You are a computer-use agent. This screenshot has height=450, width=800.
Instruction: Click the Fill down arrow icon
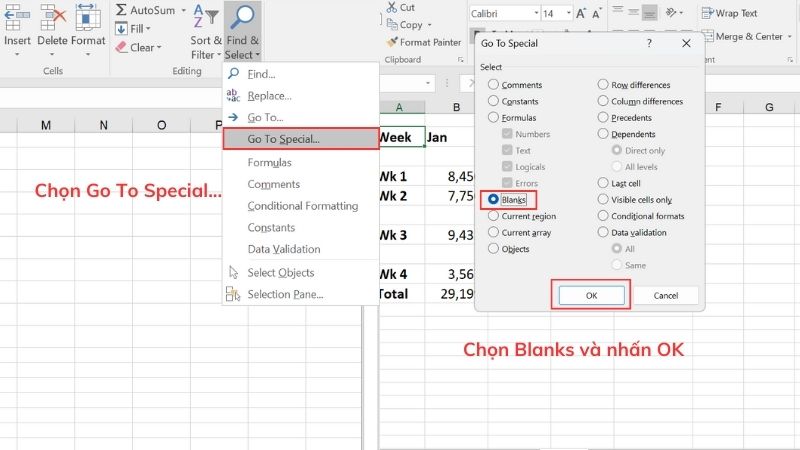point(121,29)
